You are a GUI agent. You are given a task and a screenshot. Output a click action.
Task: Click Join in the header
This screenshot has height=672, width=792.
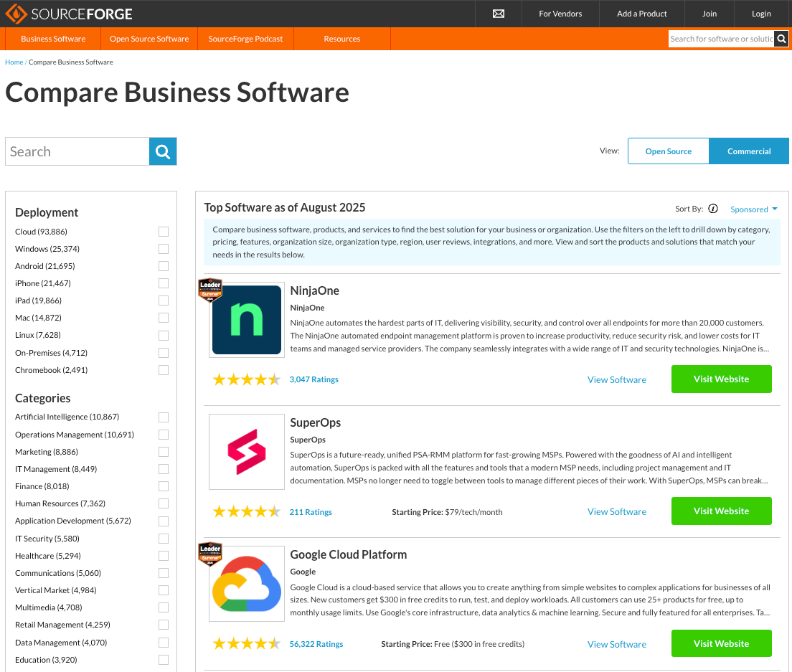709,14
